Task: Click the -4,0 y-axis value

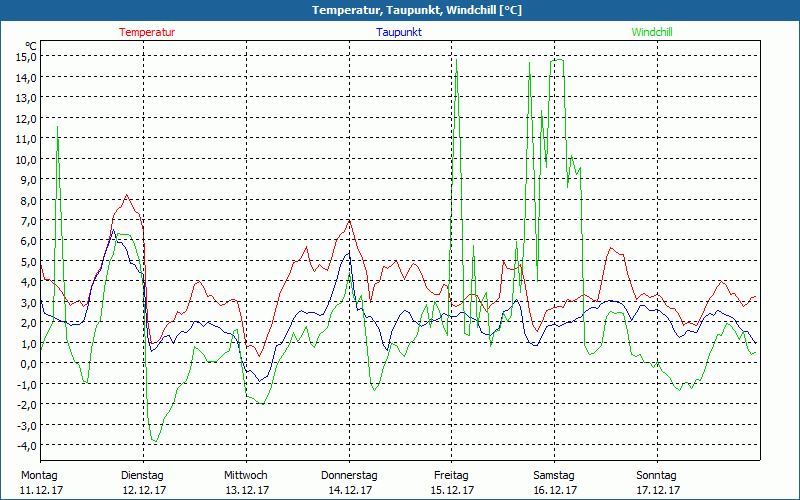Action: [x=27, y=445]
